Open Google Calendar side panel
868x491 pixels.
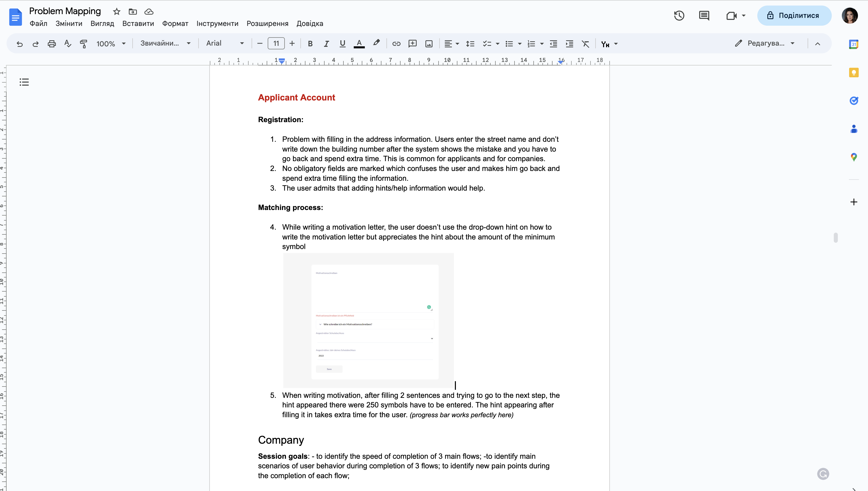pos(853,44)
